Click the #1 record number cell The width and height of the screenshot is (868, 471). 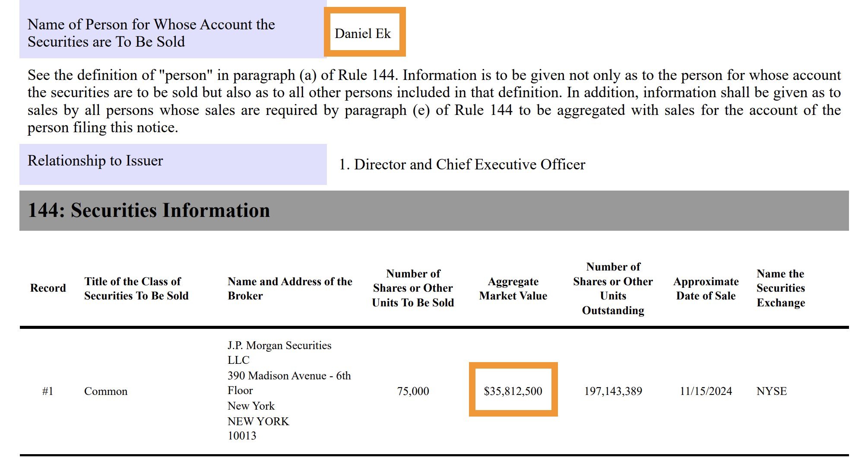48,391
